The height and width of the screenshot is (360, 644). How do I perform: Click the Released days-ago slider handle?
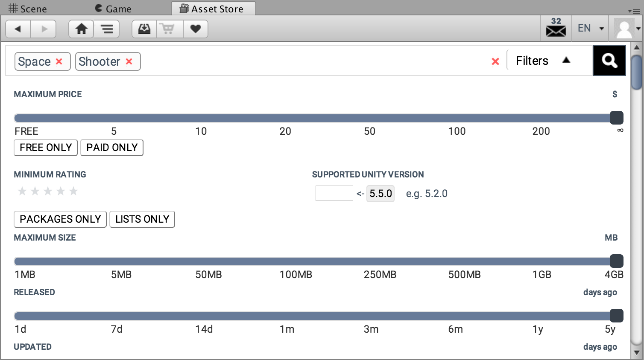[x=616, y=316]
